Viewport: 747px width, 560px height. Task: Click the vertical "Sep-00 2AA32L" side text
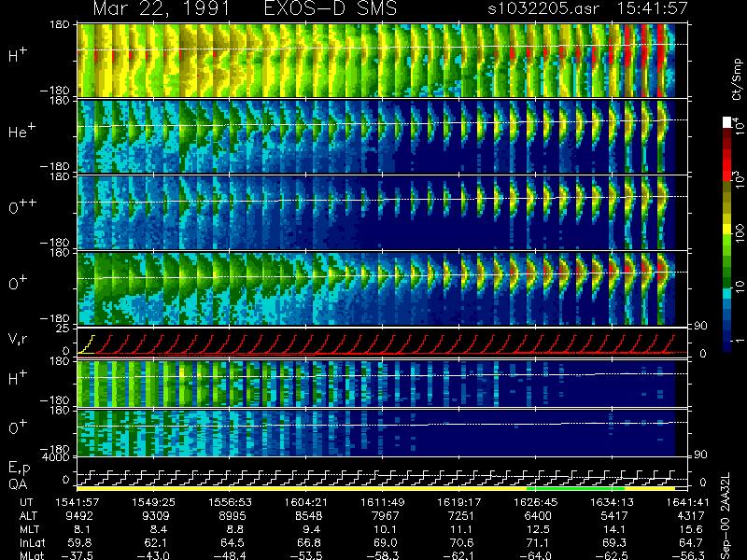(x=726, y=517)
